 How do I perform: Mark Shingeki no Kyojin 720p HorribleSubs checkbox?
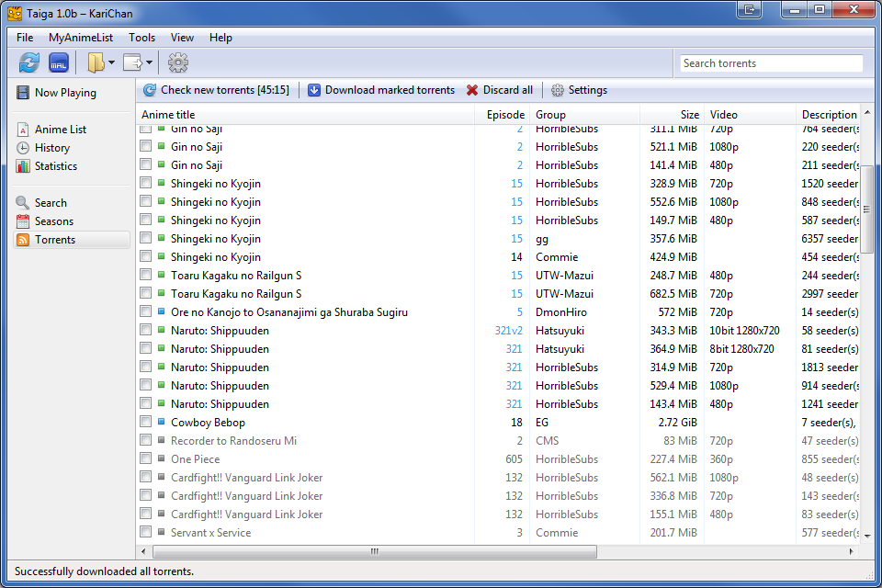(146, 183)
